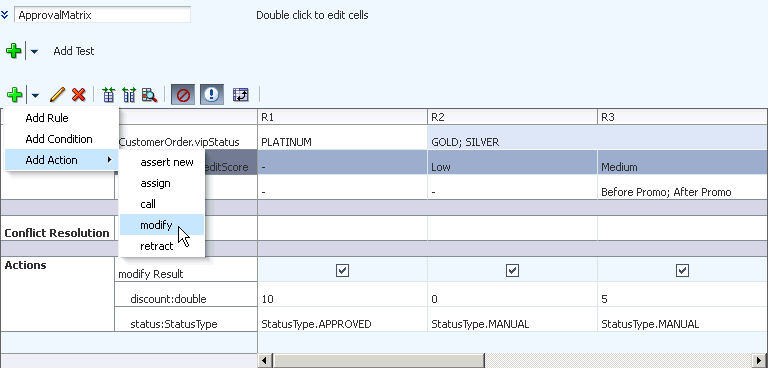Toggle modify Result checkbox for R1
The height and width of the screenshot is (368, 768).
pyautogui.click(x=342, y=270)
